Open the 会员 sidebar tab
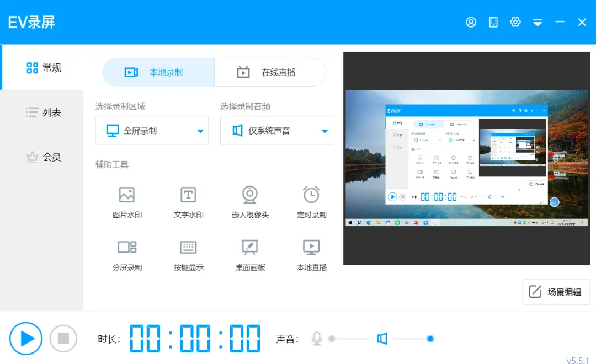The height and width of the screenshot is (364, 596). click(43, 157)
